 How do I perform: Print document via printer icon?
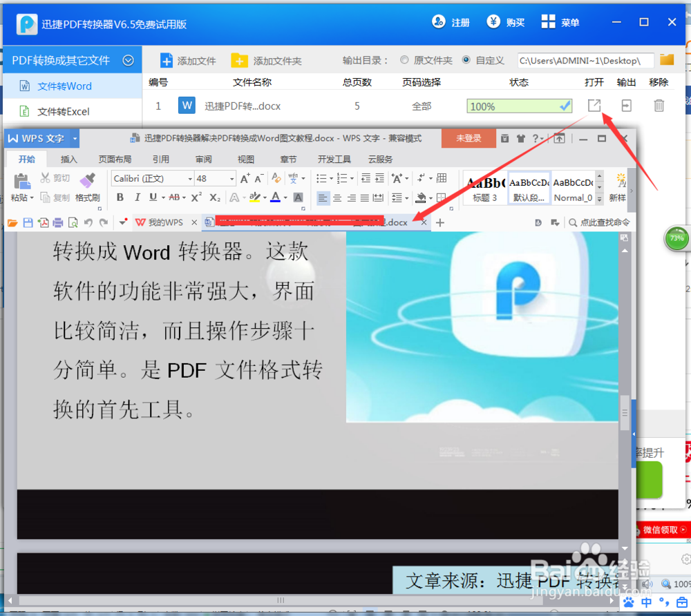[x=58, y=223]
